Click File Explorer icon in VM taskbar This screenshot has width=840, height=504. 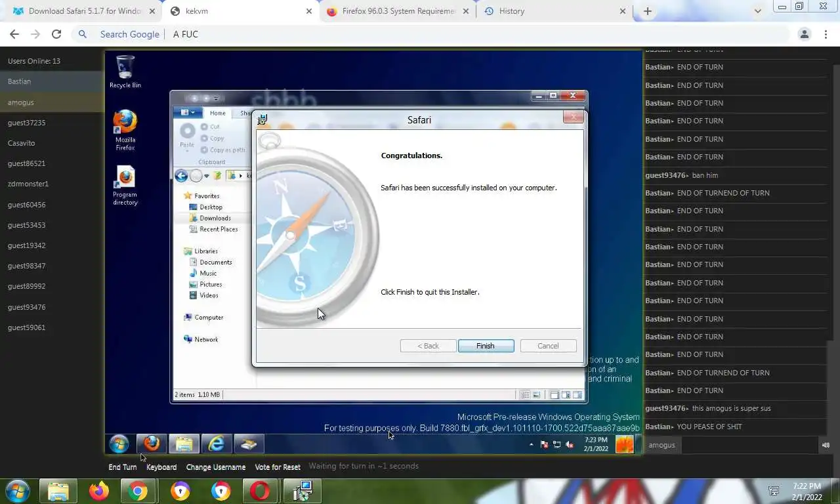tap(184, 444)
